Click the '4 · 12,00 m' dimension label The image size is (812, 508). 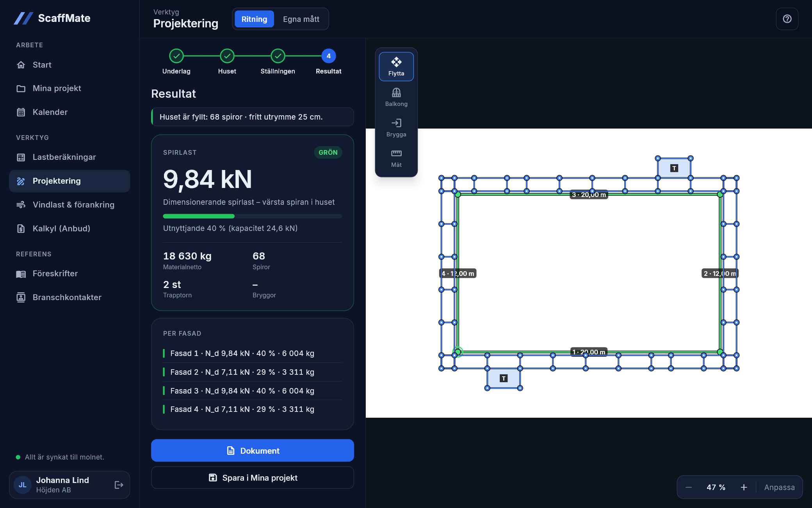click(458, 274)
